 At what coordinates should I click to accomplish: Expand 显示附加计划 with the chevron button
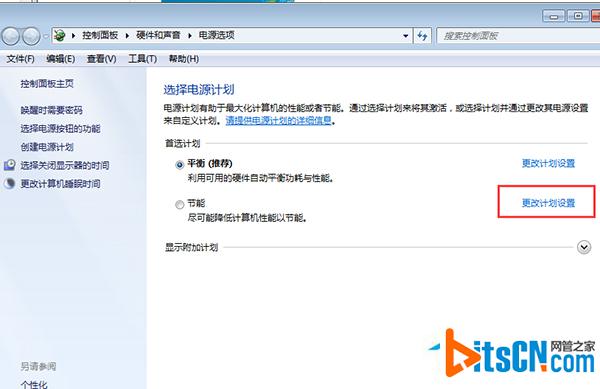point(584,247)
